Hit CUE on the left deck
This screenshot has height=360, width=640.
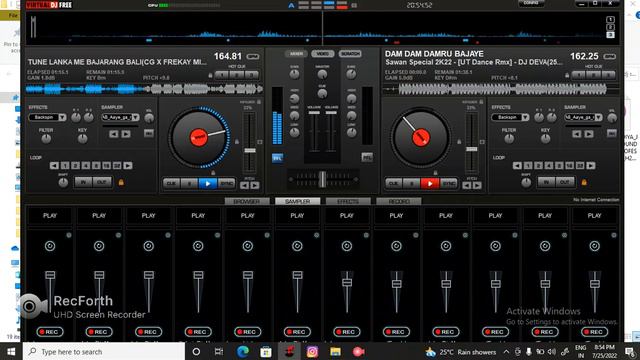(171, 184)
